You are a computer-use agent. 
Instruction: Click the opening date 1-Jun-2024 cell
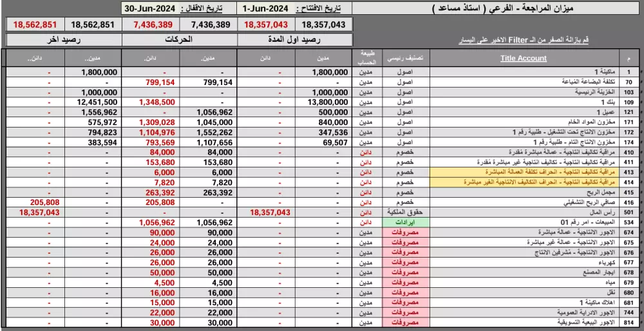pyautogui.click(x=265, y=8)
